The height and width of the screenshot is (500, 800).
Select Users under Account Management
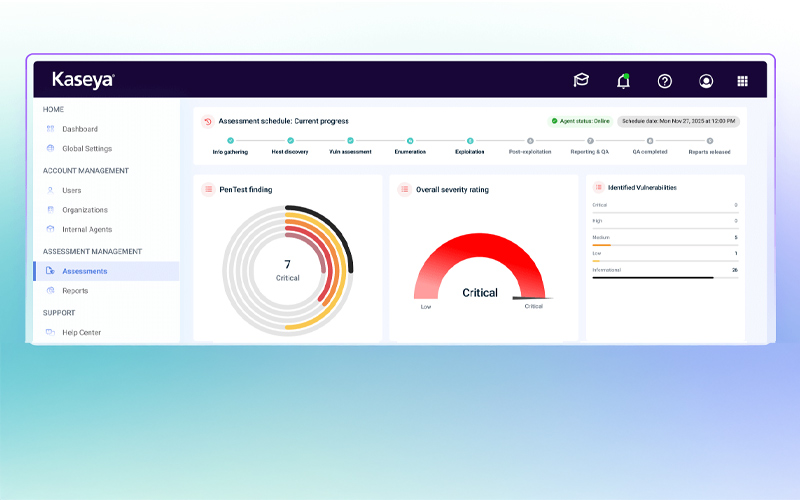tap(71, 190)
